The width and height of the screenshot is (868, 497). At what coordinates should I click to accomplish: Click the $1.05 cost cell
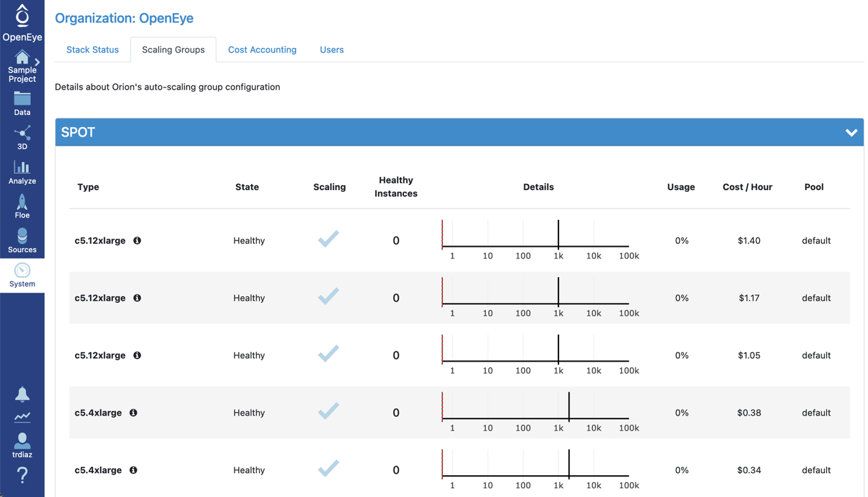pyautogui.click(x=749, y=355)
